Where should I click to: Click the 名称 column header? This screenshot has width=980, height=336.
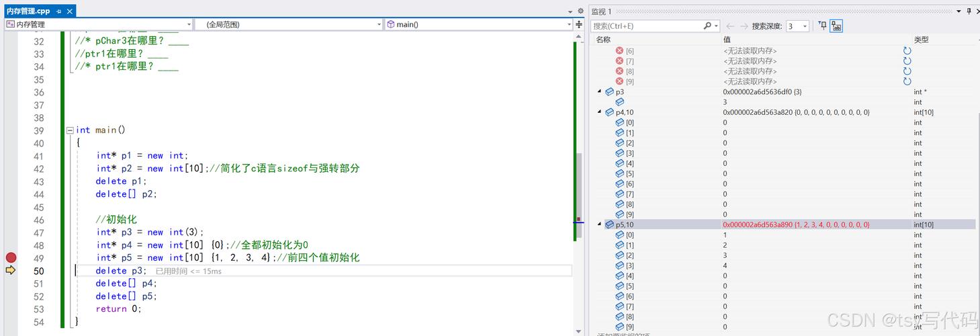[603, 40]
